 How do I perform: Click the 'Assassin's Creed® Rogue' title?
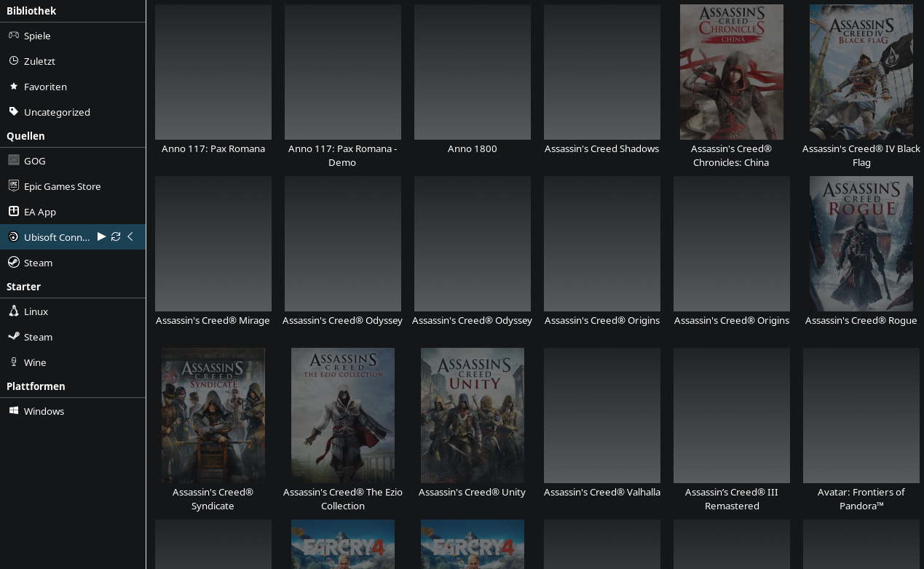click(x=861, y=320)
